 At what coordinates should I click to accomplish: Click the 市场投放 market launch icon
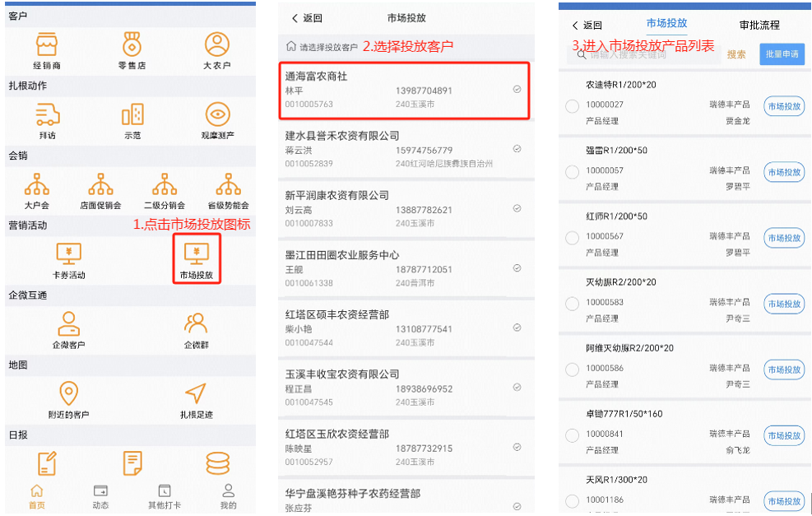(x=197, y=253)
